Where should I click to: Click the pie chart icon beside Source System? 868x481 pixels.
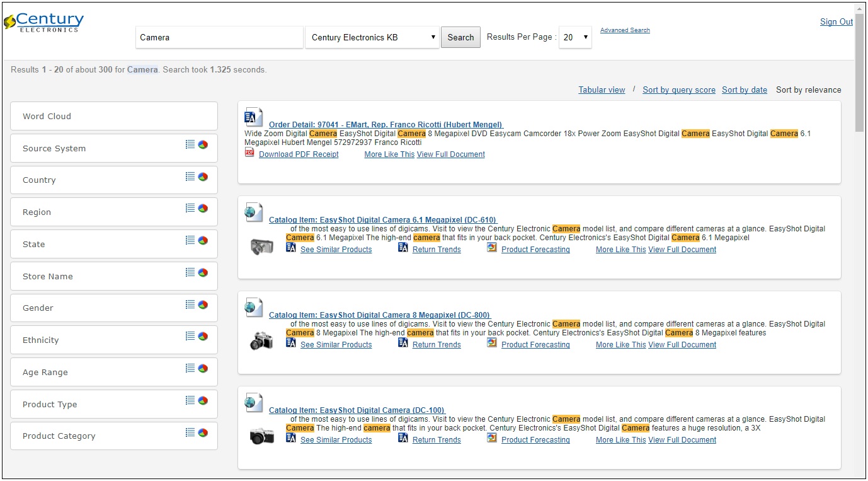(x=203, y=144)
